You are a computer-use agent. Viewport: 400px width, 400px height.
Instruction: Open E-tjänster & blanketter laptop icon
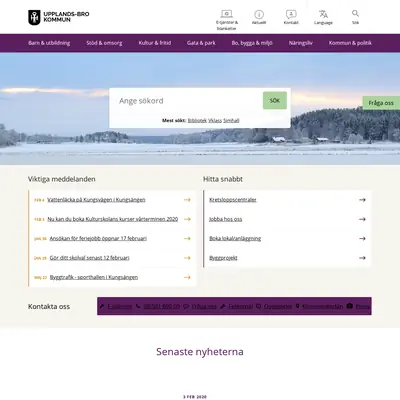click(227, 14)
